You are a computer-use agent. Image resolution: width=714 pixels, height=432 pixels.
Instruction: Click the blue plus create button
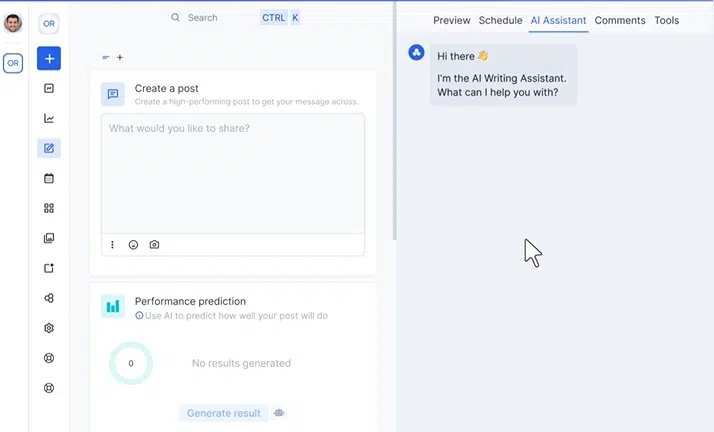point(49,58)
